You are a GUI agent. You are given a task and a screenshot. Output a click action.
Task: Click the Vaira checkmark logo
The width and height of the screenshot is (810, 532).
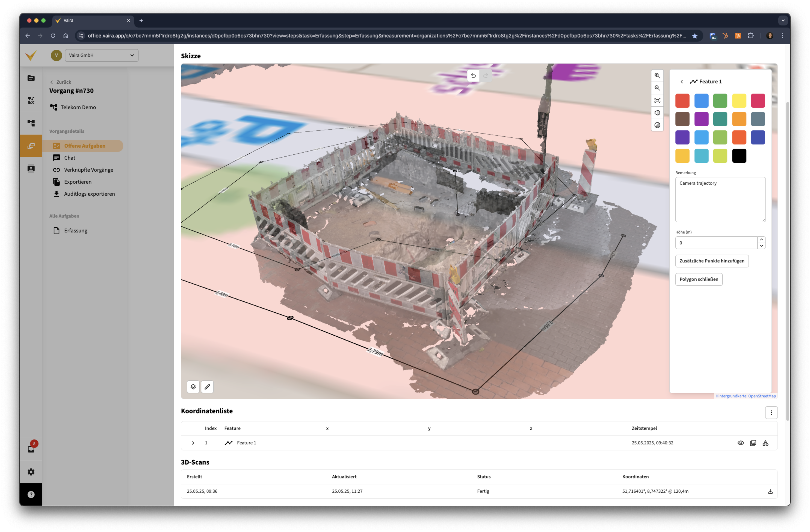click(x=31, y=55)
